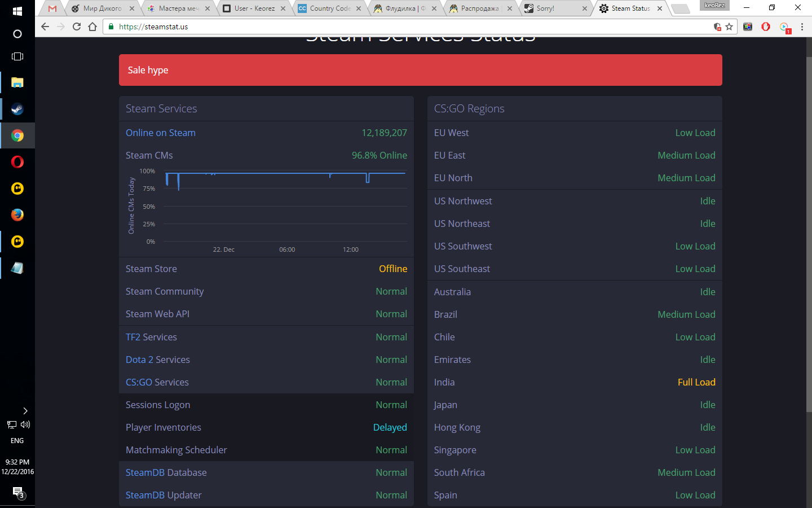Open the User - Keorez tab
812x508 pixels.
pyautogui.click(x=253, y=8)
